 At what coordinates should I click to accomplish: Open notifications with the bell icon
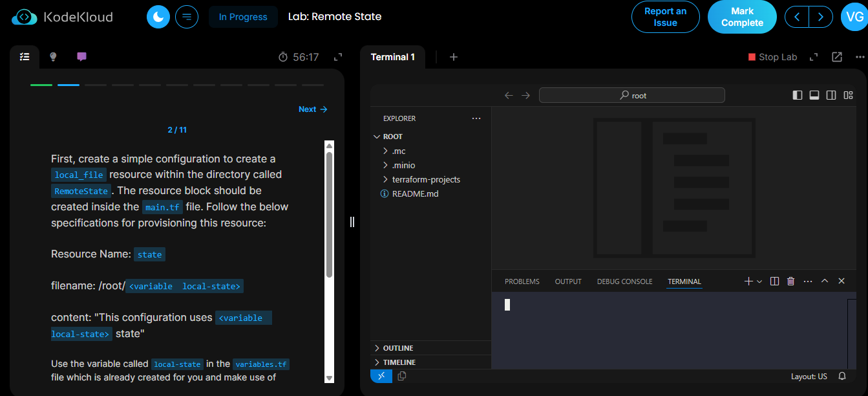click(x=842, y=376)
